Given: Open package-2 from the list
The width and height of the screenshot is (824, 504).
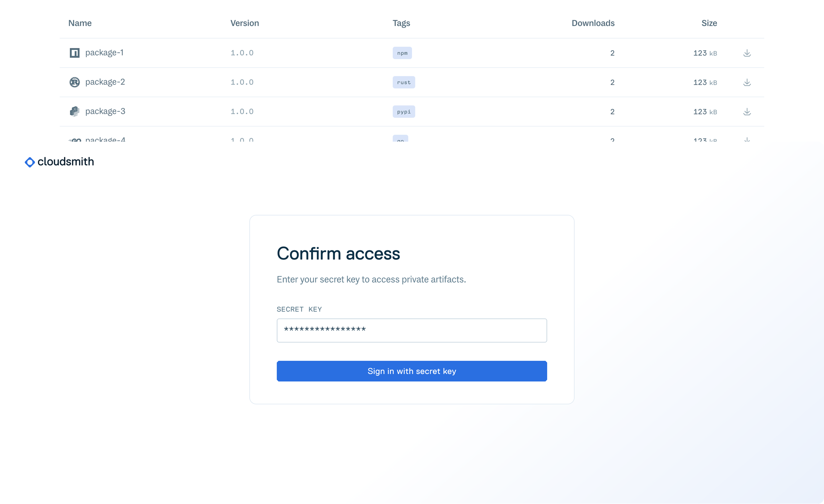Looking at the screenshot, I should 105,82.
